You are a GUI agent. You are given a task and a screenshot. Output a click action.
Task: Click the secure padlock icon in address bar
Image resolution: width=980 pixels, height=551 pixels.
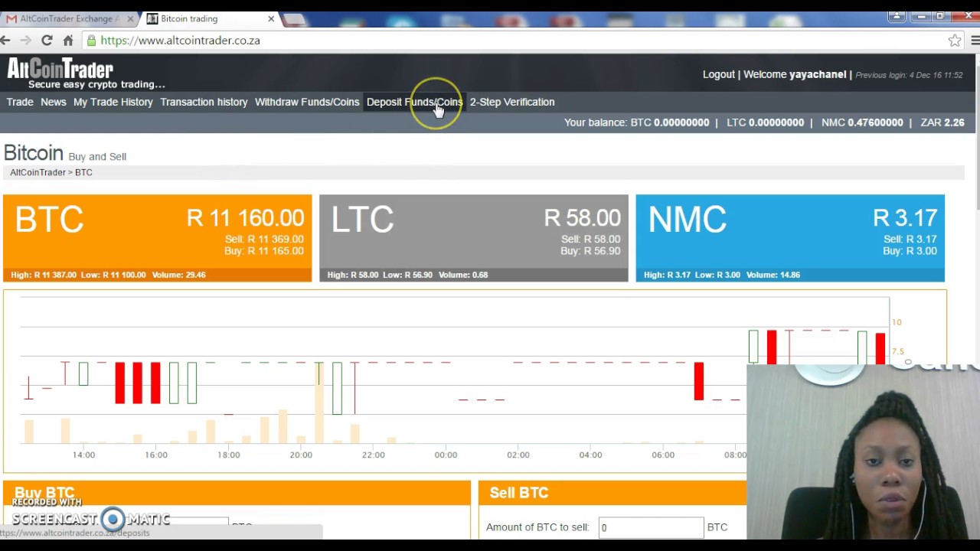pos(92,41)
